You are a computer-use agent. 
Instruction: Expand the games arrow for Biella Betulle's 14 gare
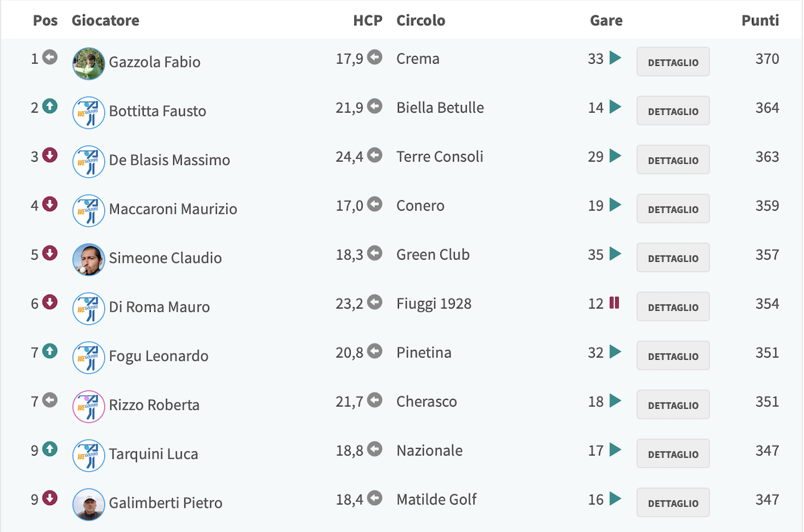pyautogui.click(x=615, y=107)
